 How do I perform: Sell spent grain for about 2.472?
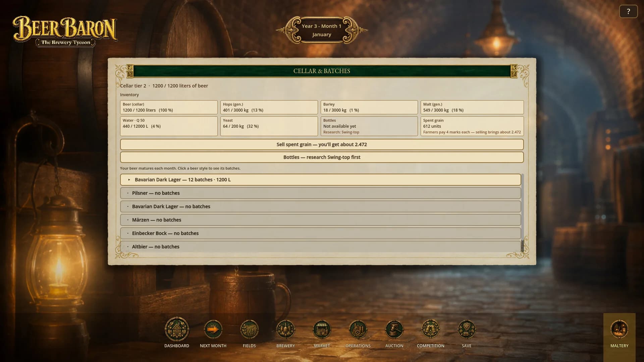322,144
